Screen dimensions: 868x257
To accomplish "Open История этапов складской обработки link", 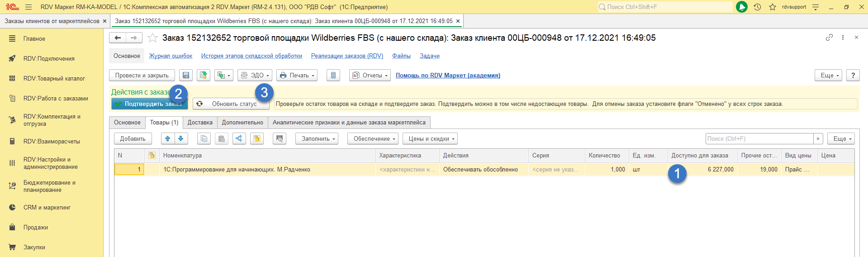I will (x=251, y=56).
